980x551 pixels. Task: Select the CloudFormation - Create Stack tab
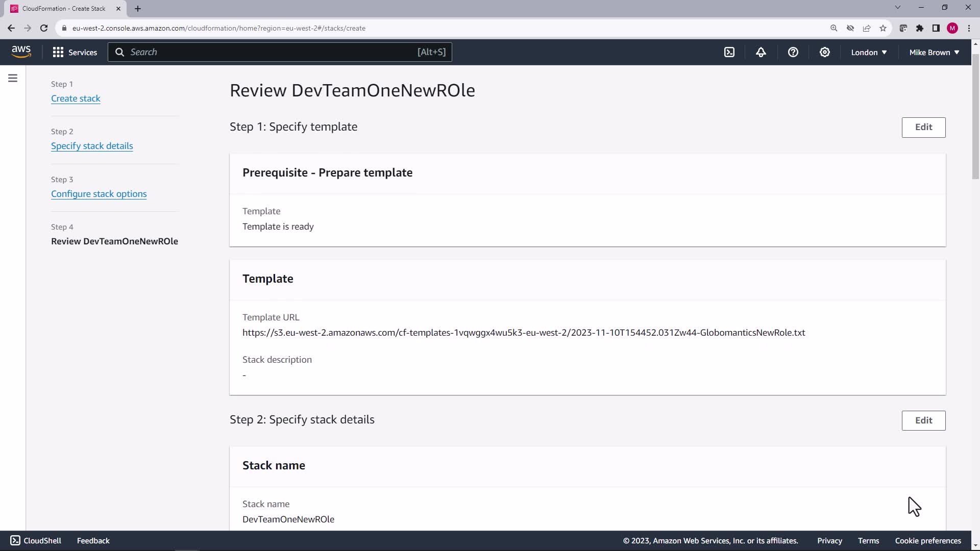[64, 9]
